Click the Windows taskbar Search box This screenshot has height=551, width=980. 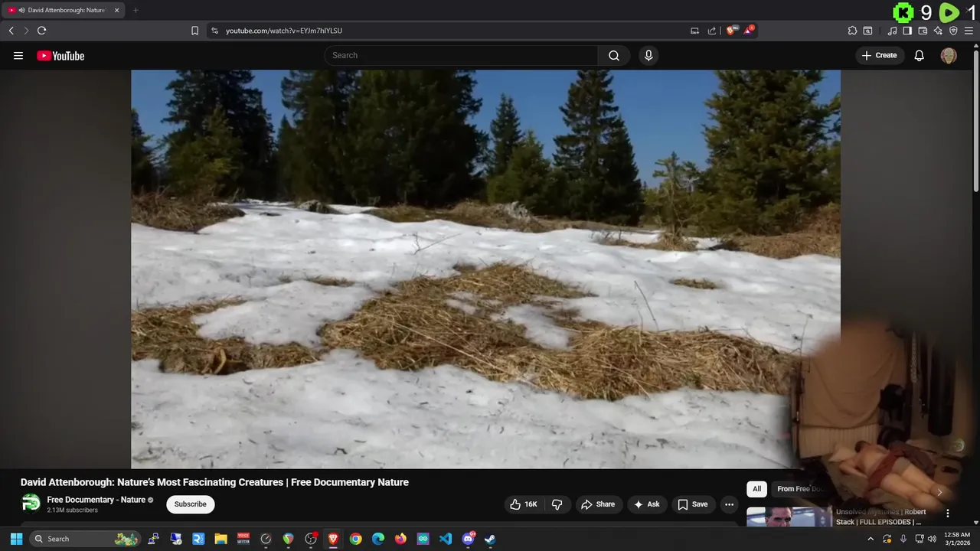coord(86,539)
